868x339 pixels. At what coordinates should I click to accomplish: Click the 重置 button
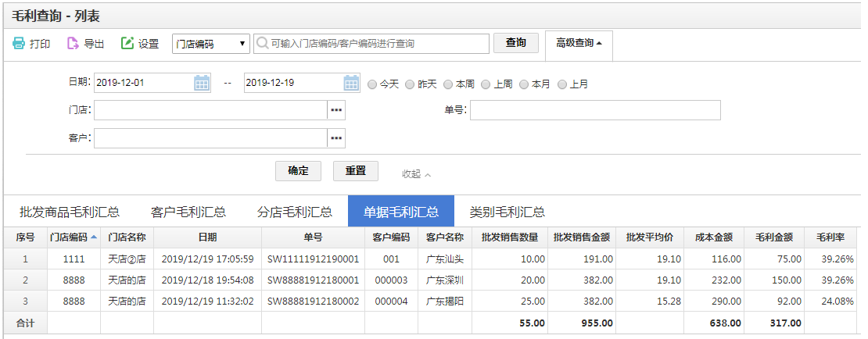[x=355, y=171]
